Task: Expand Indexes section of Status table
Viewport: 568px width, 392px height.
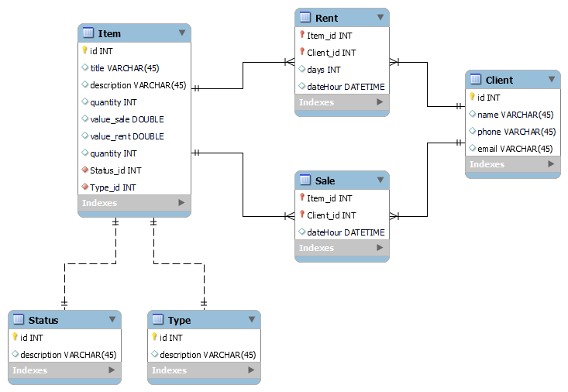Action: tap(112, 370)
